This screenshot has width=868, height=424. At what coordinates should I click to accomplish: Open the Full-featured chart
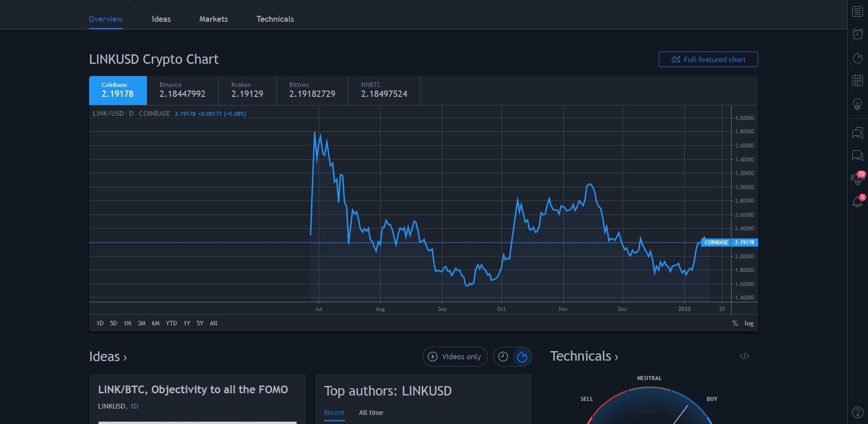coord(708,59)
